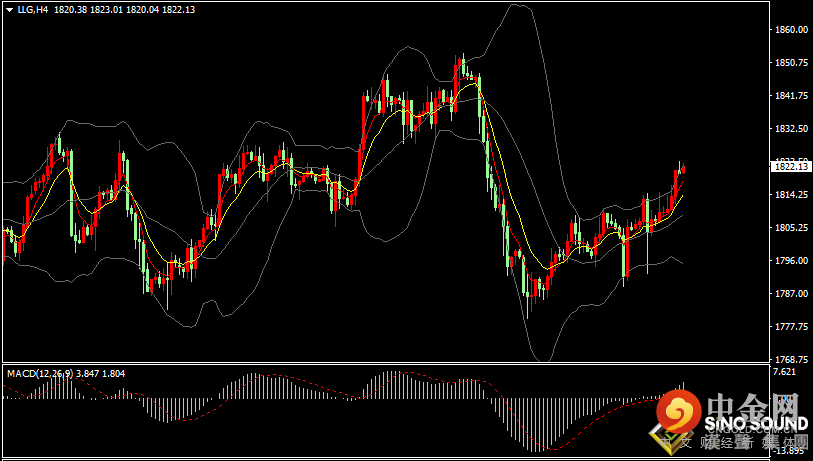Click the 1814.25 price axis label
813x461 pixels.
[x=790, y=194]
